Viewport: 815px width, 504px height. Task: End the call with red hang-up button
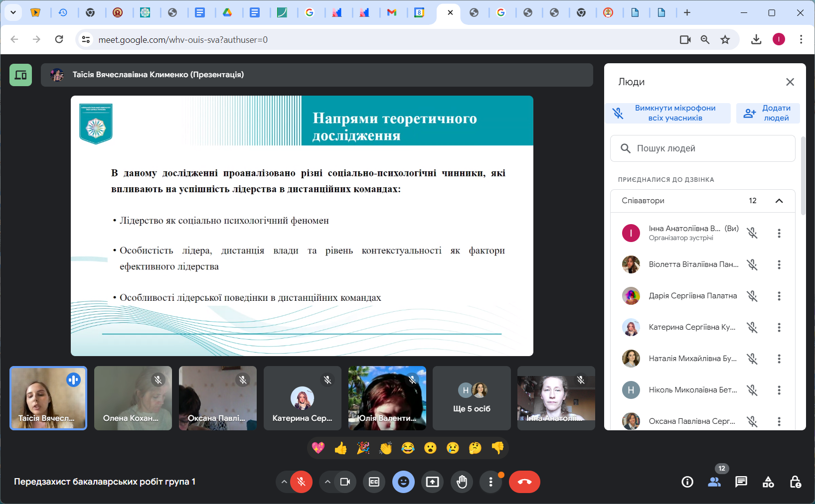(524, 482)
